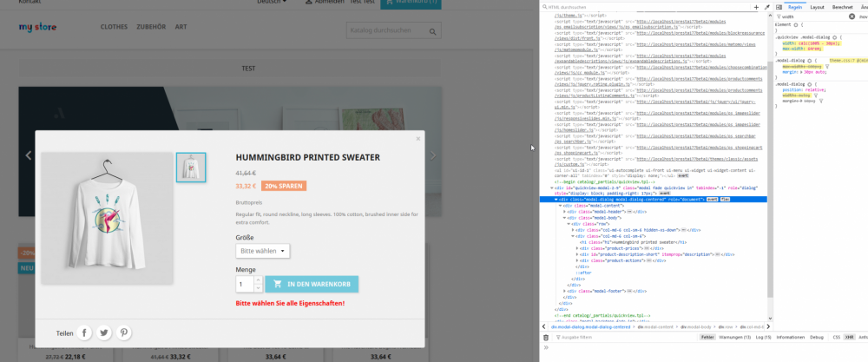
Task: Toggle the XHR console filter
Action: click(849, 337)
